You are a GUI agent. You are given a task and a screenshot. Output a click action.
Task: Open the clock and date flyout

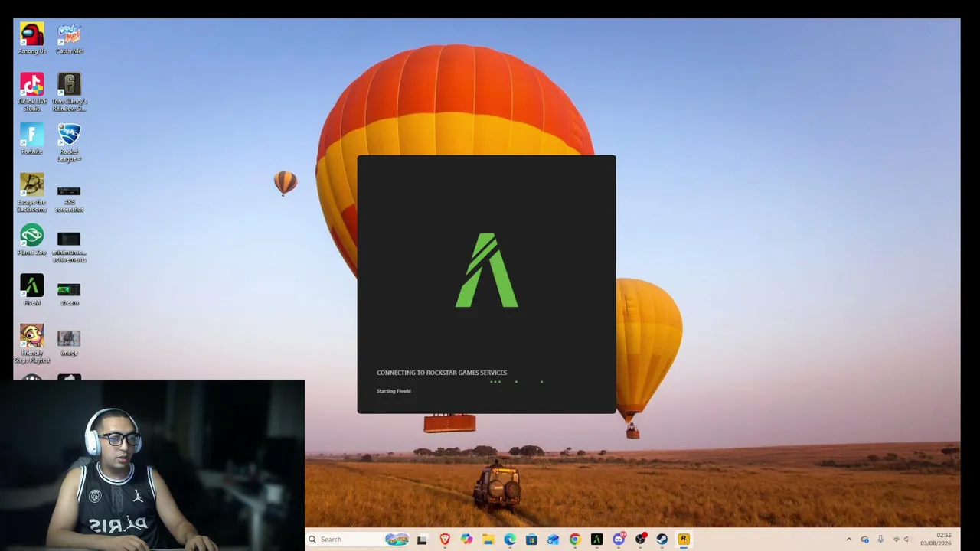[x=936, y=540]
